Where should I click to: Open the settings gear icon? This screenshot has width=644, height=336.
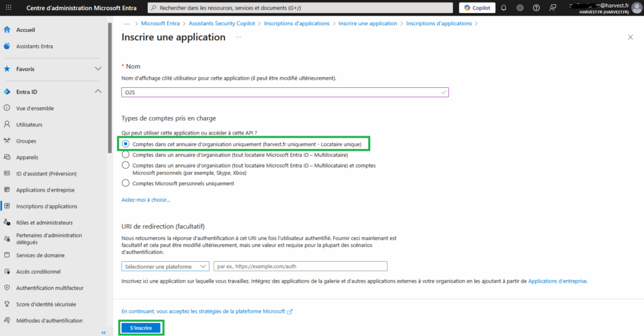click(x=520, y=8)
